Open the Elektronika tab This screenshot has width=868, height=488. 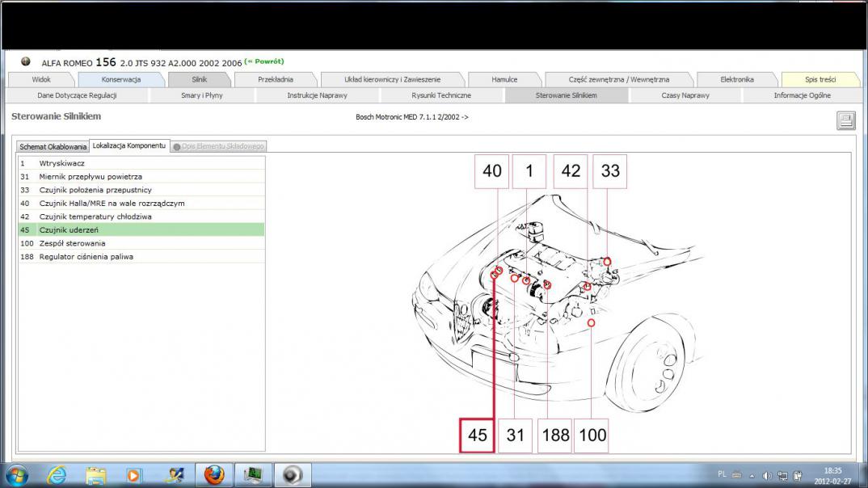tap(737, 80)
